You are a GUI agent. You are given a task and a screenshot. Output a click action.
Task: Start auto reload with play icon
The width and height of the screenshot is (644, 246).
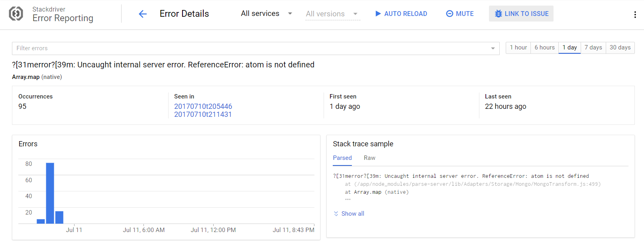[378, 14]
